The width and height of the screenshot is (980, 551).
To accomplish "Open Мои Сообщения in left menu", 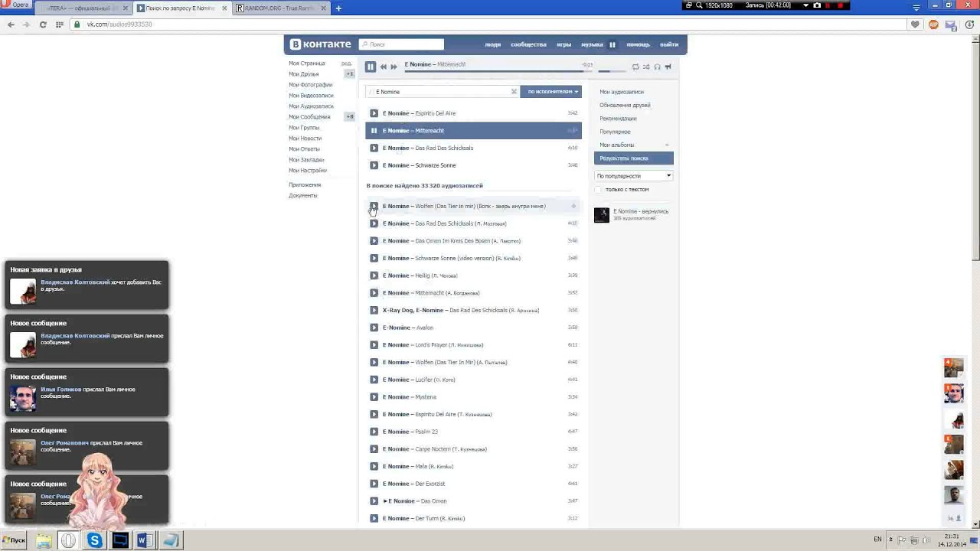I will (309, 117).
